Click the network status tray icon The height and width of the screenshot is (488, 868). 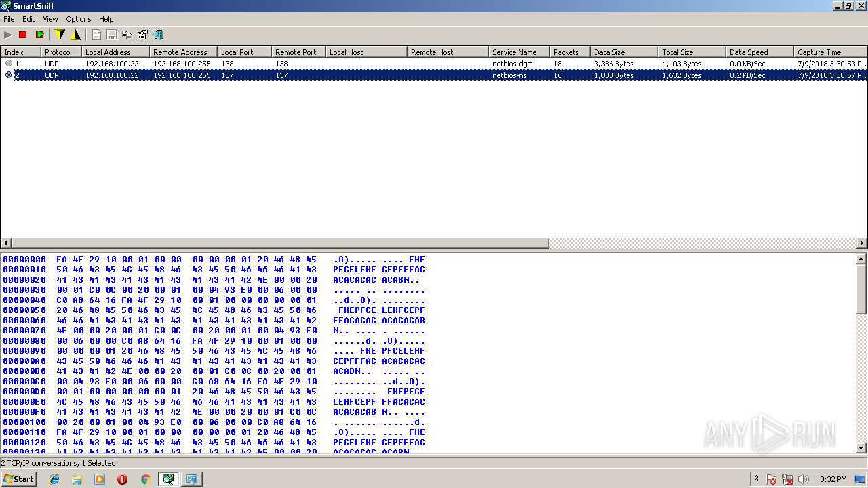click(x=787, y=479)
